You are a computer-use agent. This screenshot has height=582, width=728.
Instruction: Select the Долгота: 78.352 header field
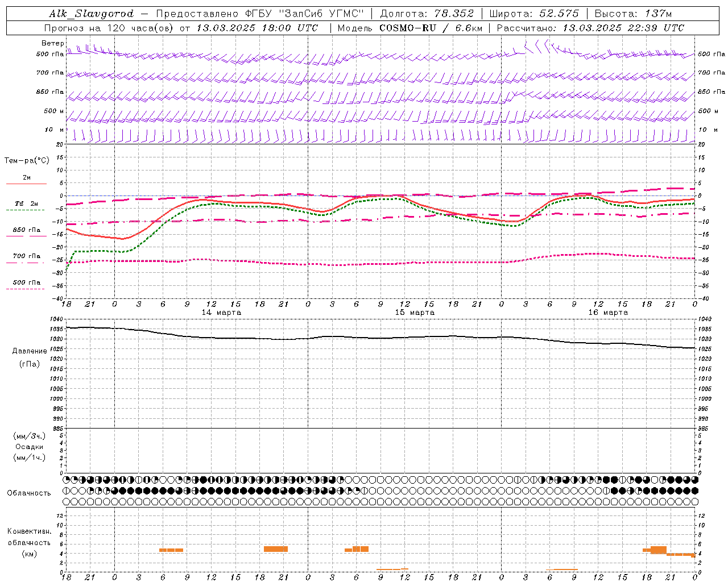click(428, 14)
